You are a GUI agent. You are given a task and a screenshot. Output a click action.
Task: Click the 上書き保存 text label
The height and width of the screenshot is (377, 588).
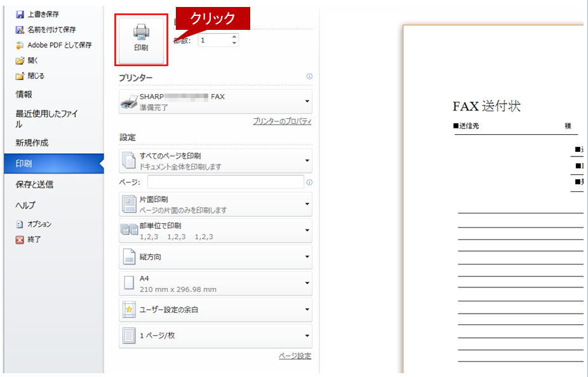click(43, 15)
